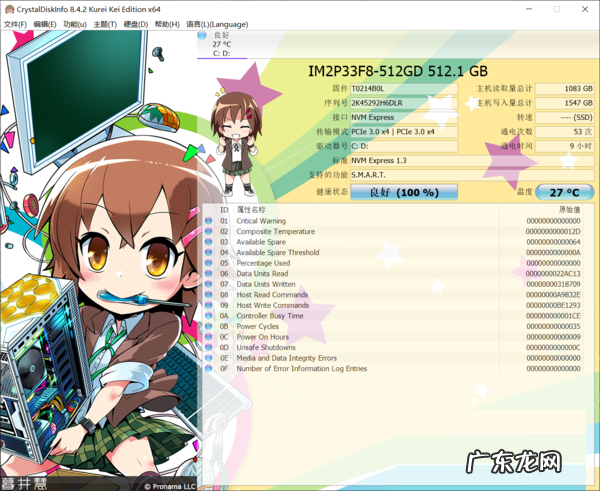Open the 功能(u) menu
The width and height of the screenshot is (600, 491).
tap(74, 24)
